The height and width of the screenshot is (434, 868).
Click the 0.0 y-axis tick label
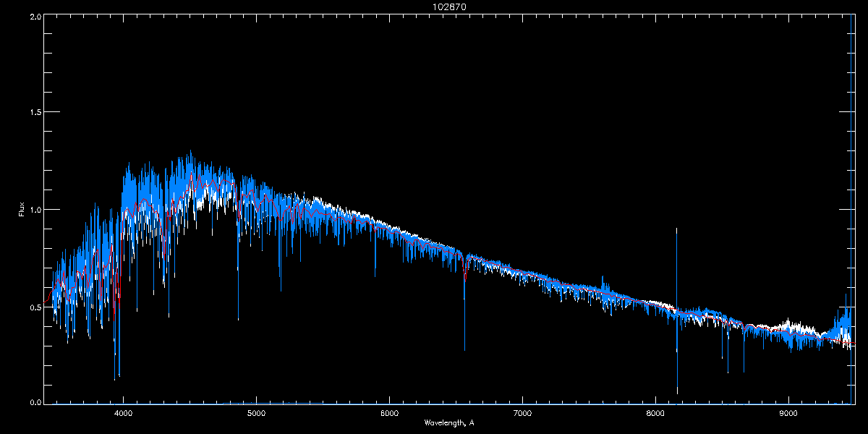click(x=35, y=402)
